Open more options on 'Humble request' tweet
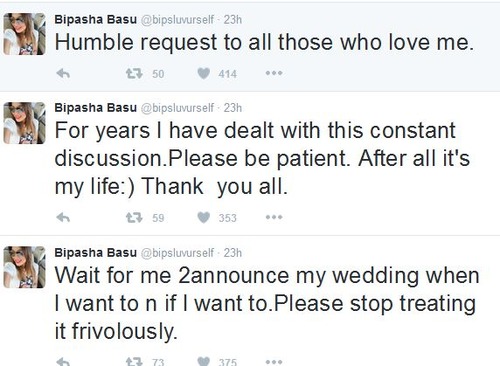 coord(274,73)
